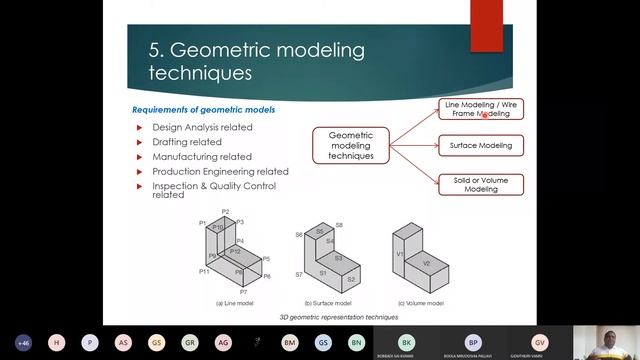Click the bullet "Production Engineering related"
This screenshot has width=640, height=360.
[220, 171]
